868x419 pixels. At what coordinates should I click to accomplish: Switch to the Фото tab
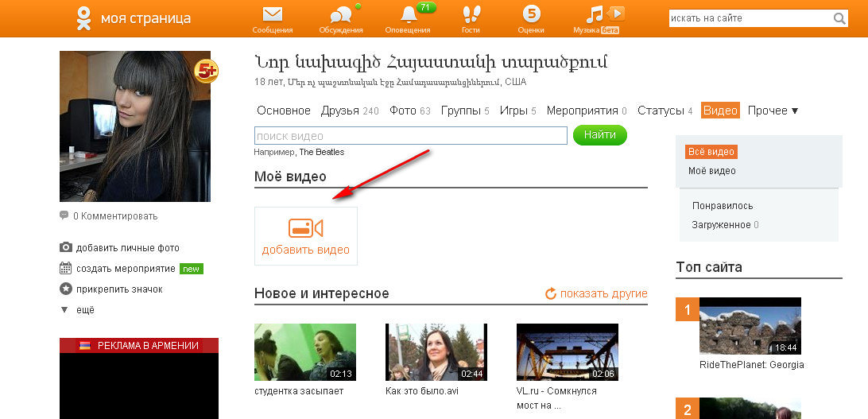[403, 111]
